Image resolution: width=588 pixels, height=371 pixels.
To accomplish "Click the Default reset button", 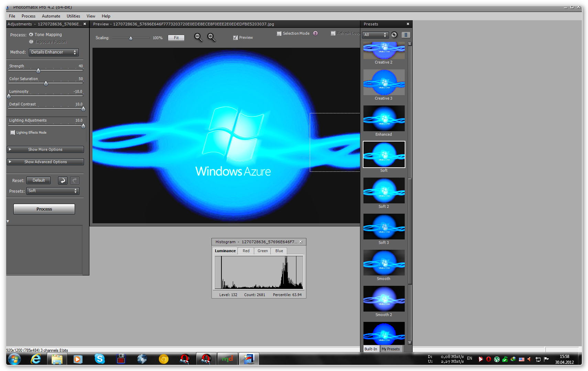I will point(39,180).
